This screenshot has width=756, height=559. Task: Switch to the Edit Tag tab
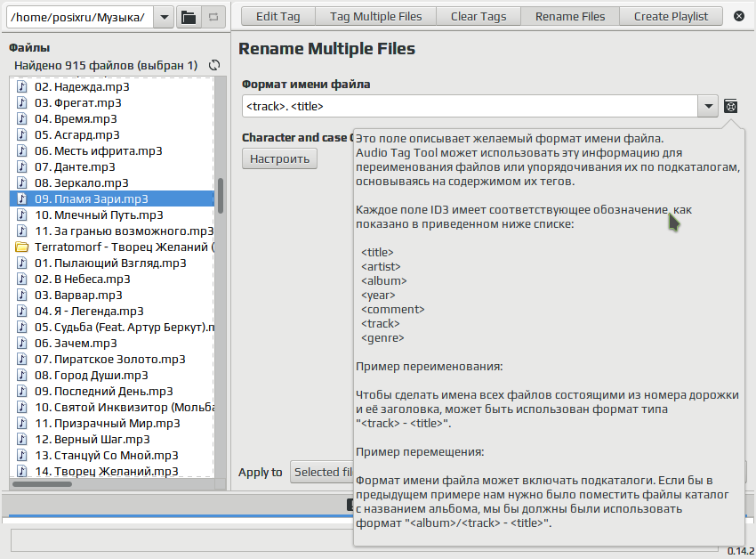(x=278, y=16)
